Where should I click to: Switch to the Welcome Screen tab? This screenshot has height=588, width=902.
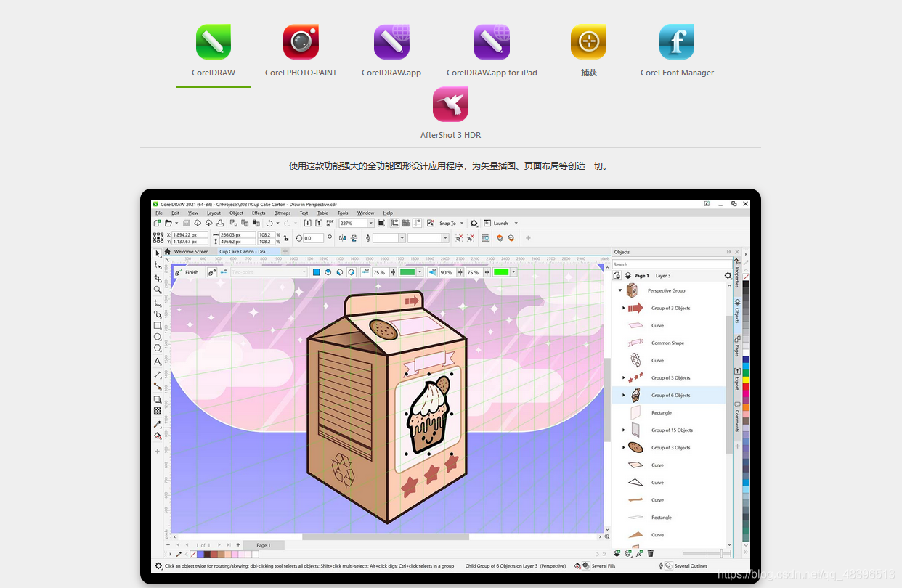191,251
